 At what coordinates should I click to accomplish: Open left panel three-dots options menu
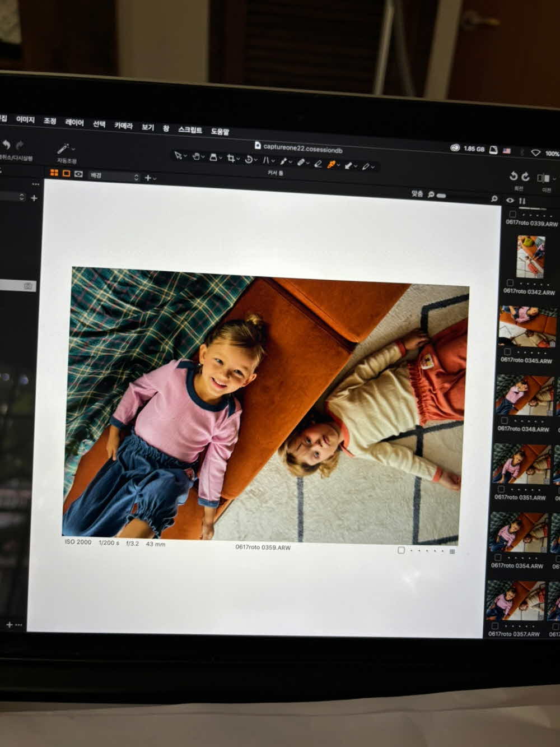click(x=36, y=184)
